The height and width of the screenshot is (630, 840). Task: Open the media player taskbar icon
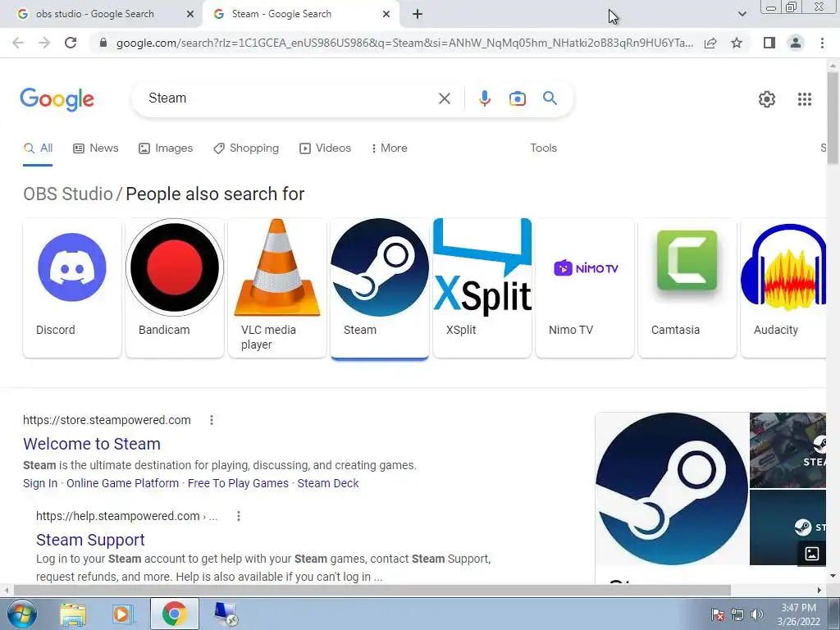click(x=123, y=614)
